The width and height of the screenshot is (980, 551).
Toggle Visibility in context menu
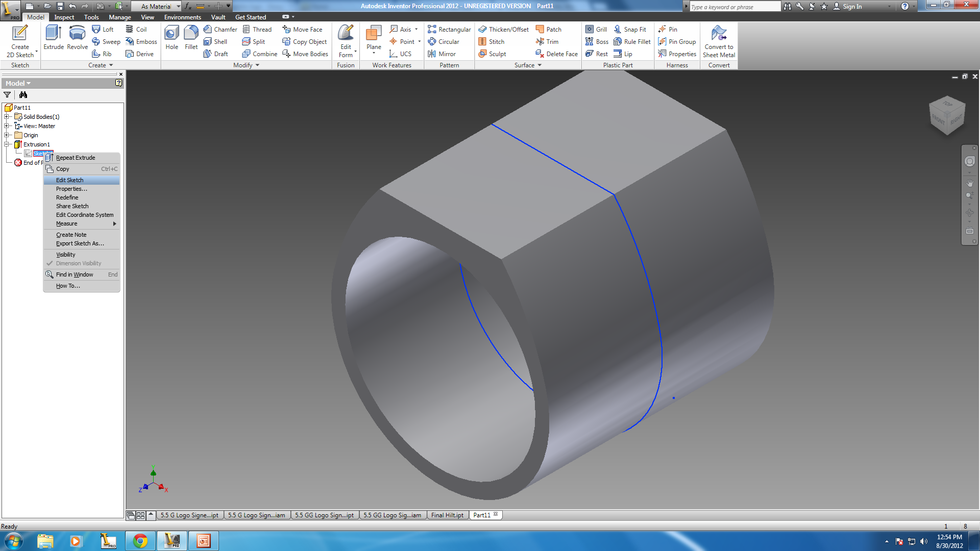(x=82, y=255)
